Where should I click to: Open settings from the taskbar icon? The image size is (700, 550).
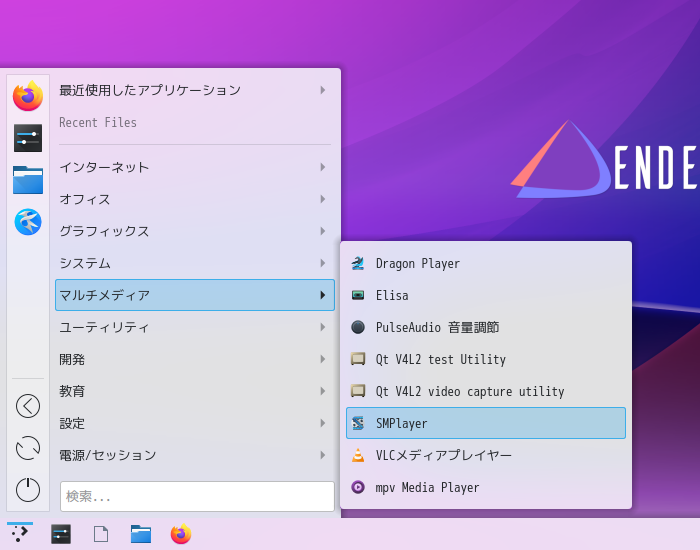[x=61, y=534]
